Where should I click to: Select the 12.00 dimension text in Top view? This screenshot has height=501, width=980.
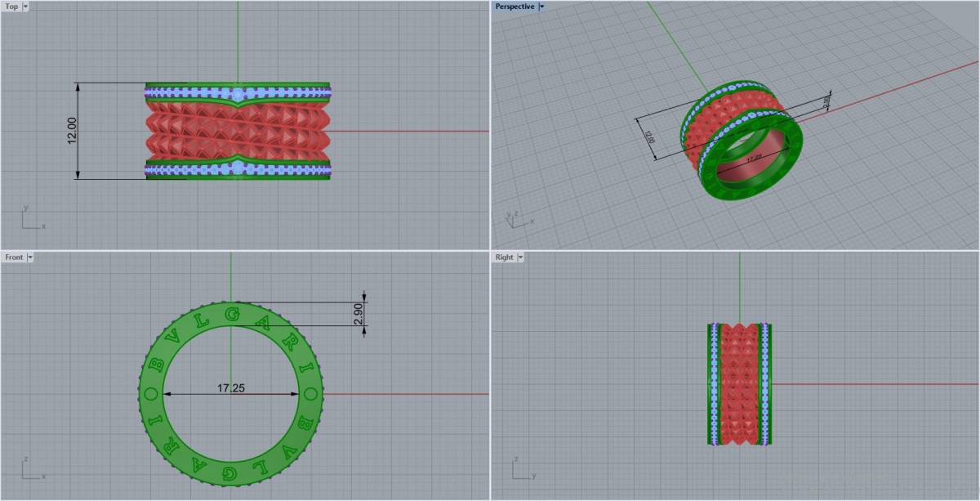click(x=72, y=131)
